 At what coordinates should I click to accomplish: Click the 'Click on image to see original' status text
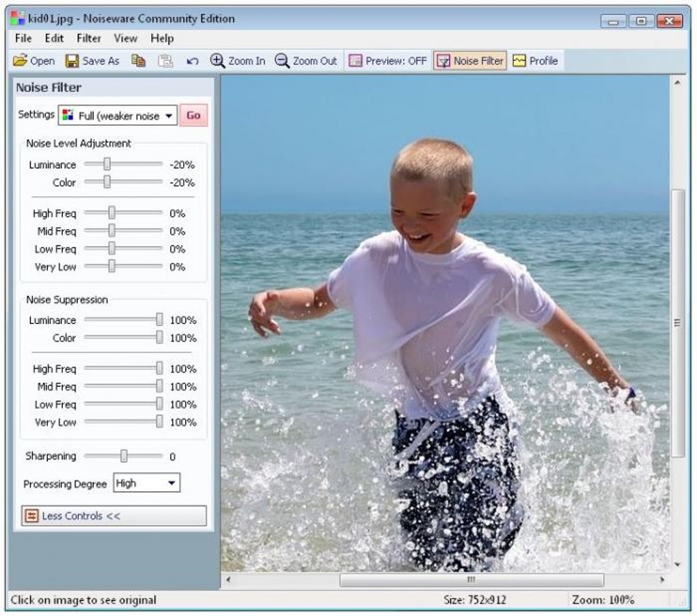(x=83, y=600)
